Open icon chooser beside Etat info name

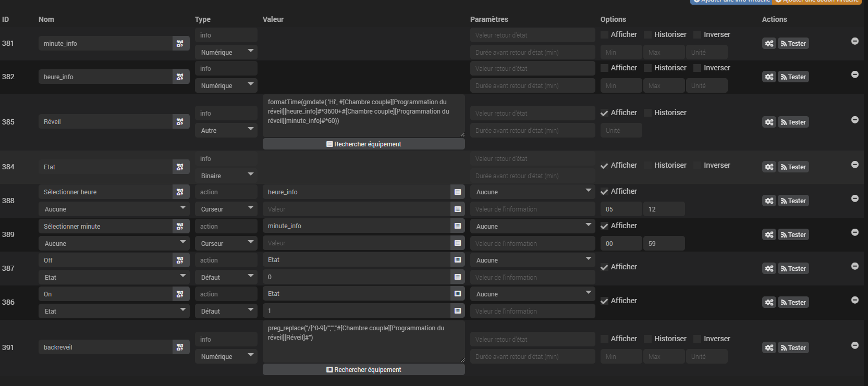tap(180, 167)
